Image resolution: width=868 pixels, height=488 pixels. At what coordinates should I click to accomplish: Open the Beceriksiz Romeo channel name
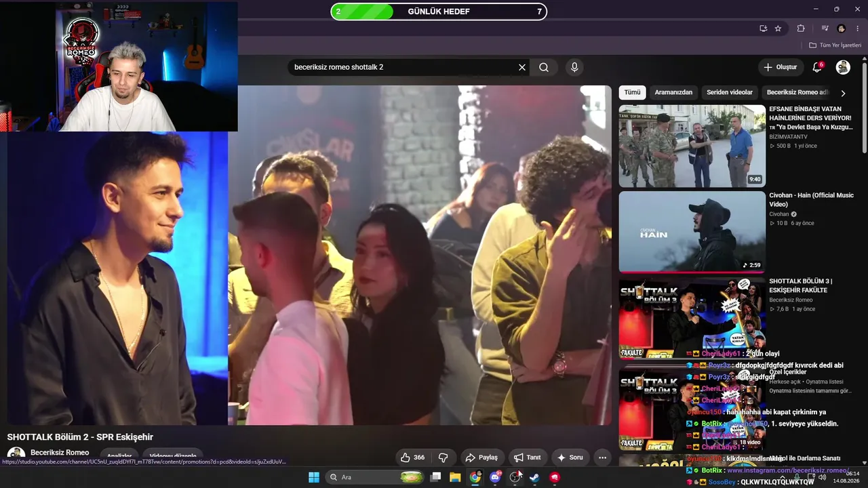click(x=60, y=452)
